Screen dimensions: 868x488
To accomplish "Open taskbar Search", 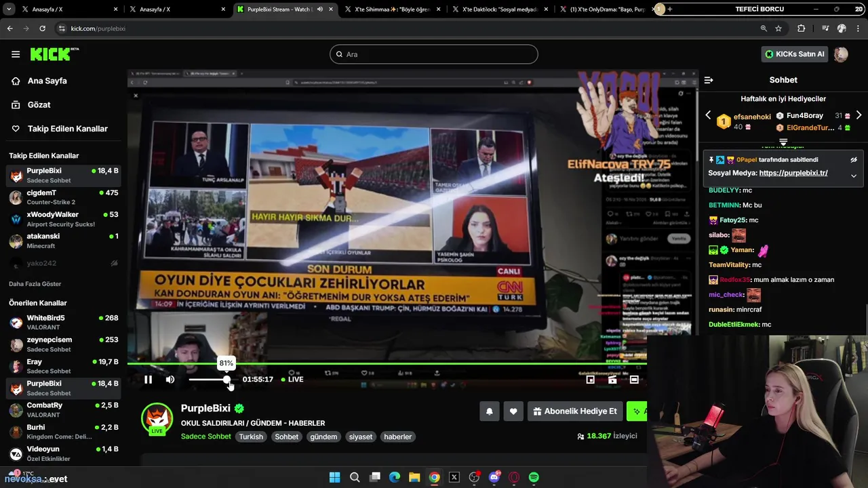I will 355,477.
